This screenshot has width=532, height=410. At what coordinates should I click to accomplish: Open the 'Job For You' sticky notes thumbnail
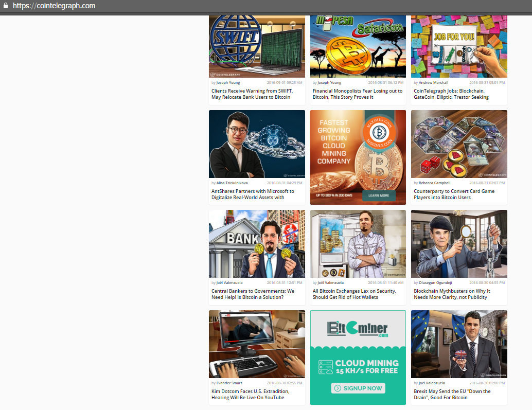[459, 46]
